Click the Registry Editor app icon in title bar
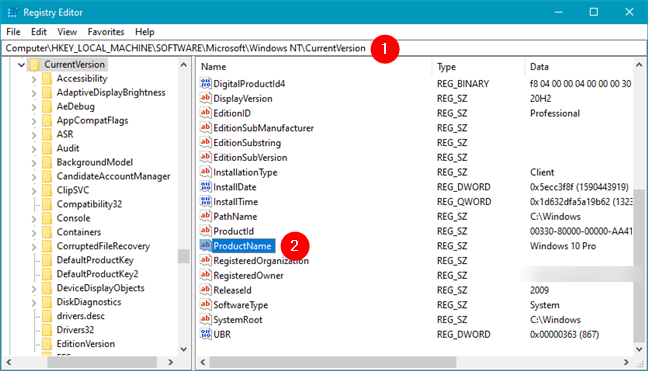648x371 pixels. 12,12
